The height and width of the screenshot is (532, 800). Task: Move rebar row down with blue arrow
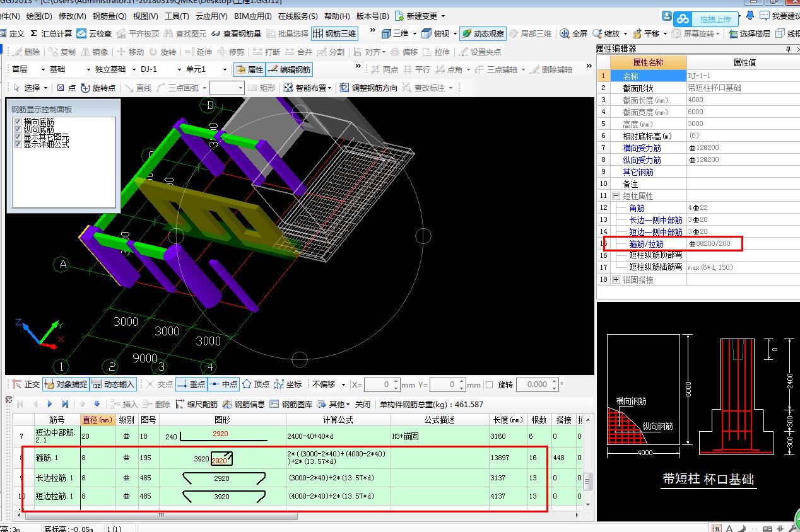pos(97,404)
